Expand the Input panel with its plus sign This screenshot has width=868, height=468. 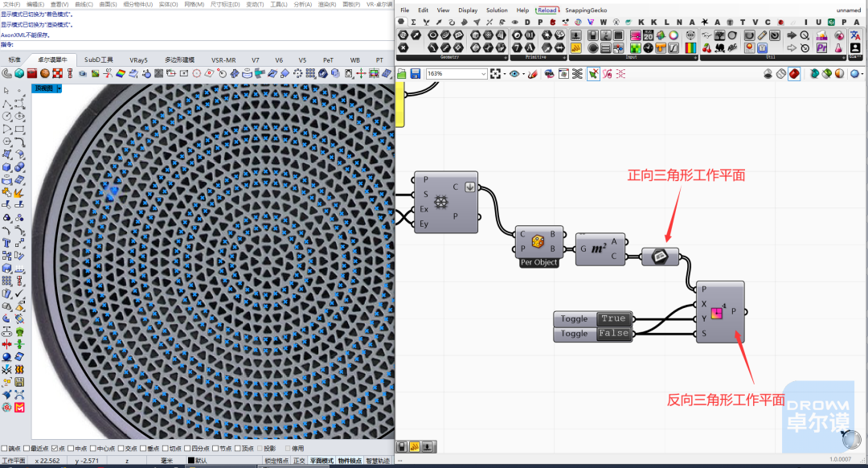[x=696, y=58]
